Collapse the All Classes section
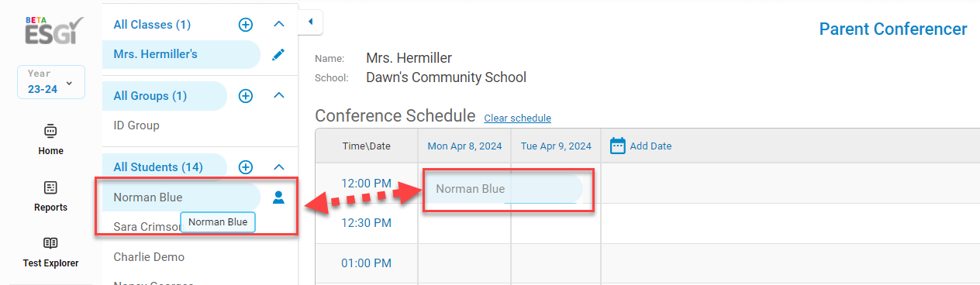Screen dimensions: 980x285 point(280,25)
